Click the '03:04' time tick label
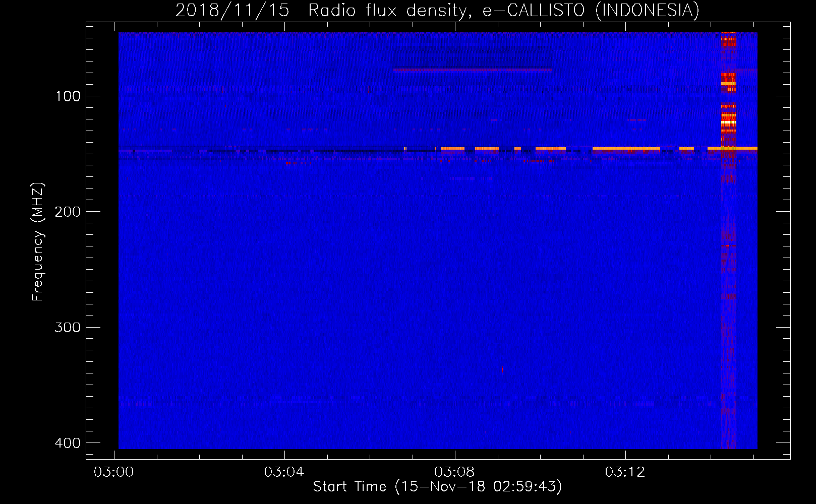816x504 pixels. (284, 472)
